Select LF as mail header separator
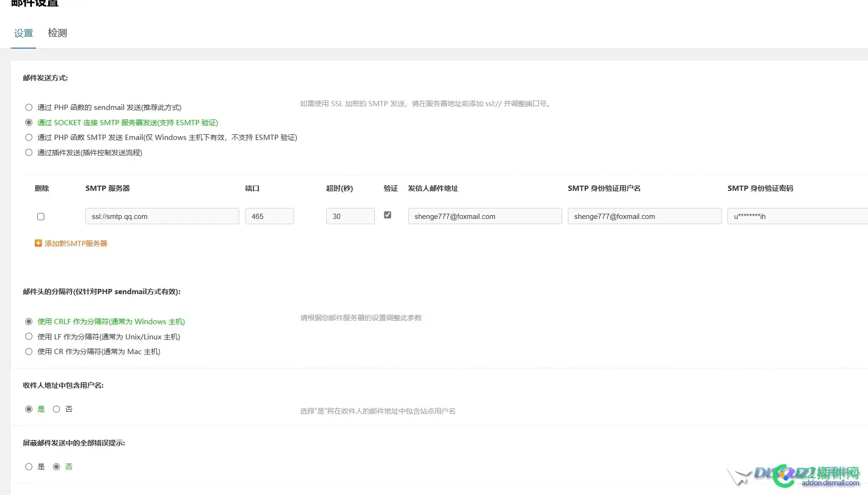The image size is (868, 495). point(29,337)
